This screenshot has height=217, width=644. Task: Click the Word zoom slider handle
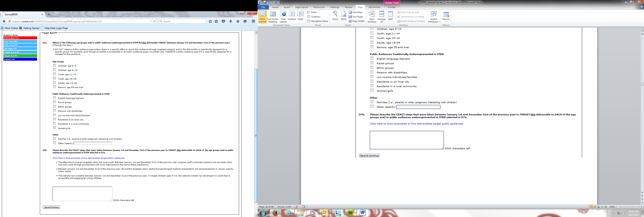pyautogui.click(x=632, y=207)
